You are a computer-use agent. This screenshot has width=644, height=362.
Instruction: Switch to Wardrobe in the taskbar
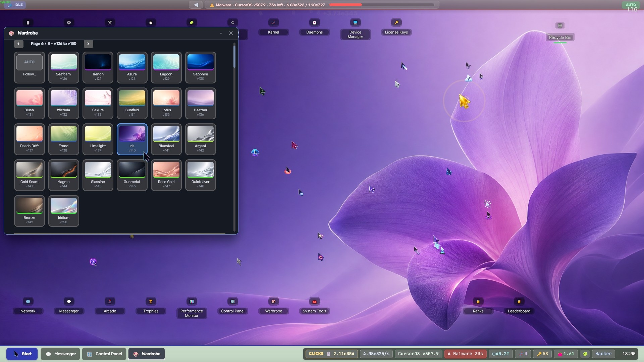pyautogui.click(x=147, y=354)
